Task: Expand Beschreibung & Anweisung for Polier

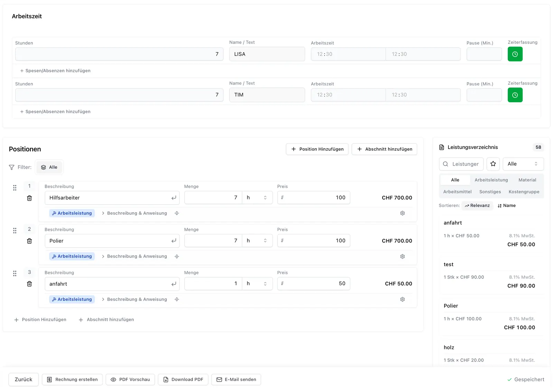Action: pyautogui.click(x=134, y=256)
